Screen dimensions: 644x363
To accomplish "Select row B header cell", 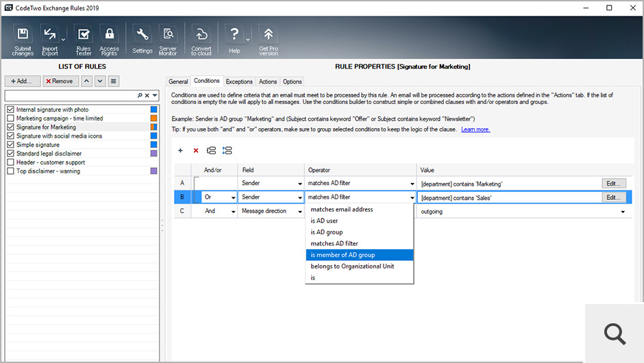I will click(x=182, y=197).
